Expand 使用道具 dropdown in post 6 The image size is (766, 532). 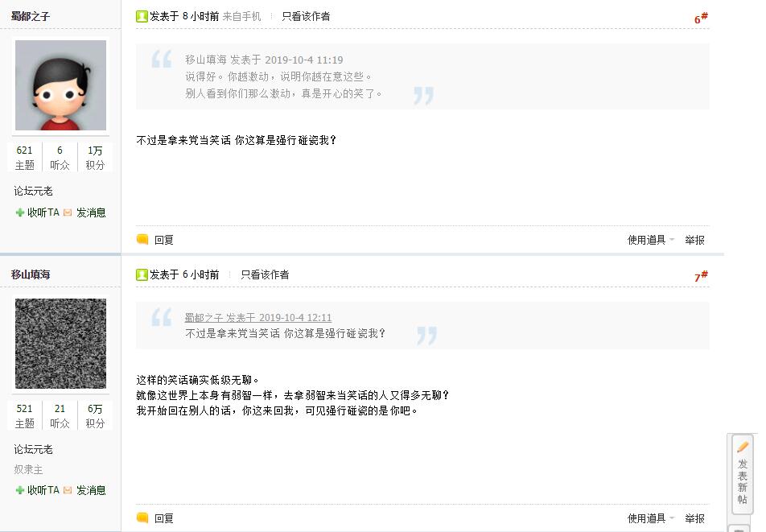click(x=650, y=240)
